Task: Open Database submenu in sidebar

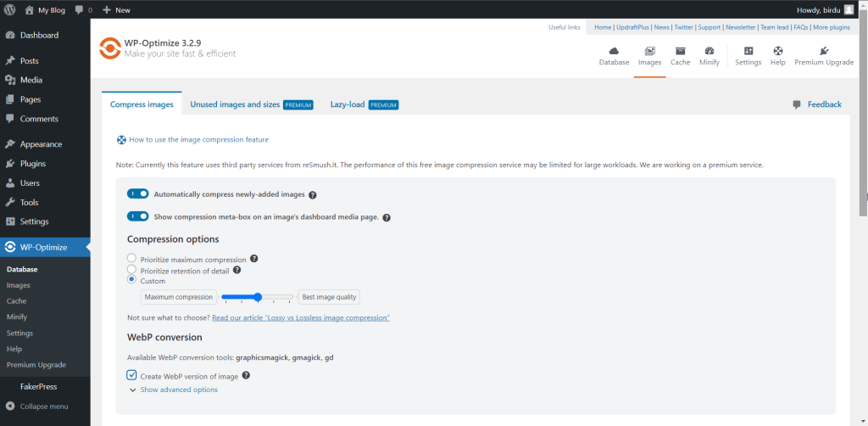Action: pos(22,269)
